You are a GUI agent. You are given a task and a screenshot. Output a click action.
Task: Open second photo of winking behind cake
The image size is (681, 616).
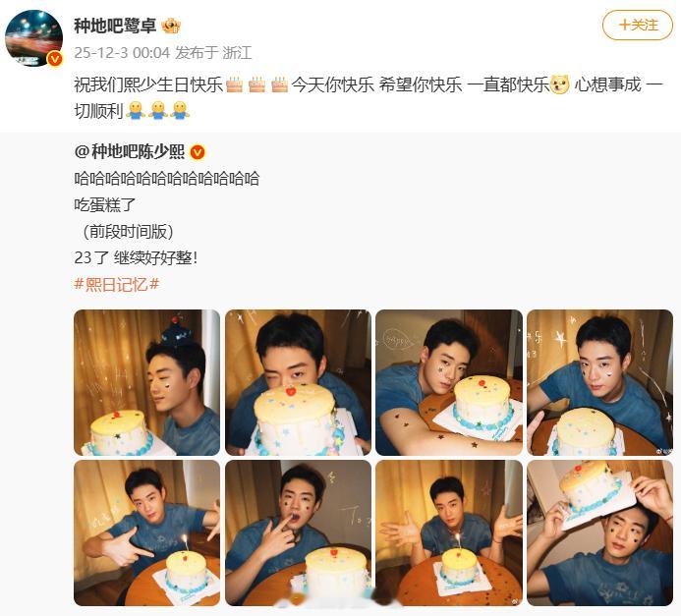pyautogui.click(x=298, y=382)
